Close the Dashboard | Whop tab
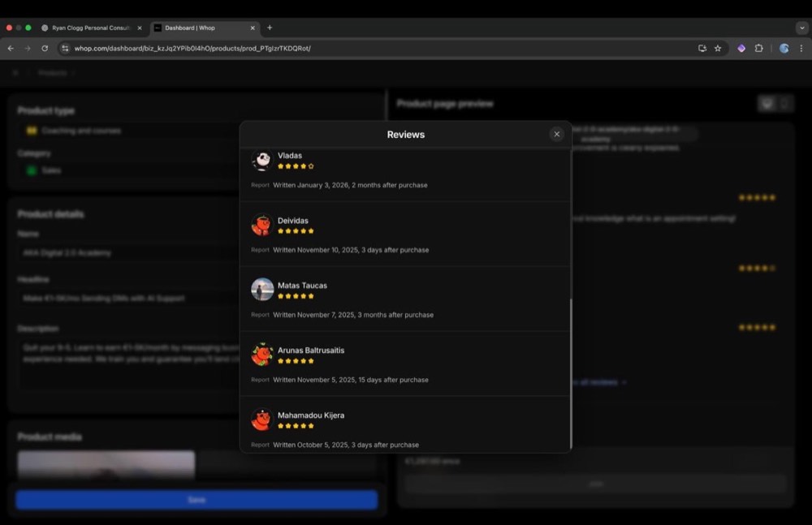 (253, 28)
